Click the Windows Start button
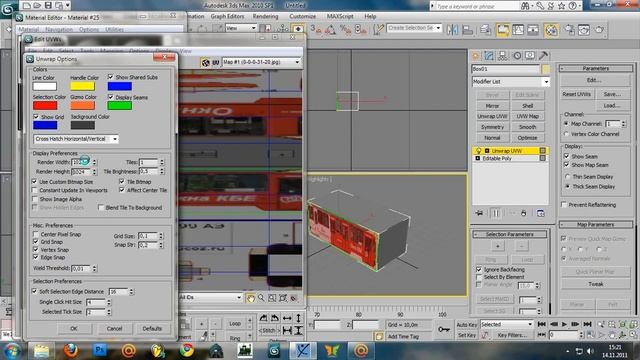 coord(12,351)
